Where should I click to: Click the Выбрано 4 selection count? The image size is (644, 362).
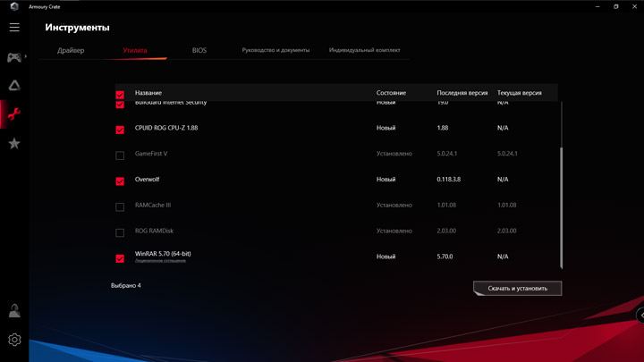(x=126, y=285)
